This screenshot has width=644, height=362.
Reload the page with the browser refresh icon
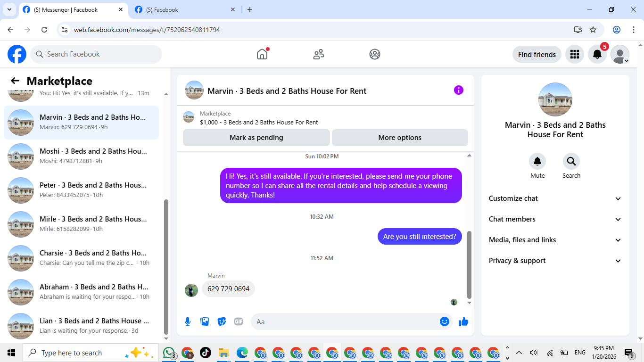pyautogui.click(x=44, y=30)
